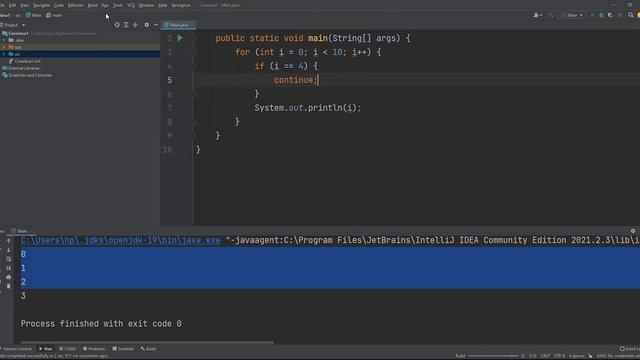The width and height of the screenshot is (640, 360).
Task: Open the Run tool window button at bottom
Action: tap(46, 349)
